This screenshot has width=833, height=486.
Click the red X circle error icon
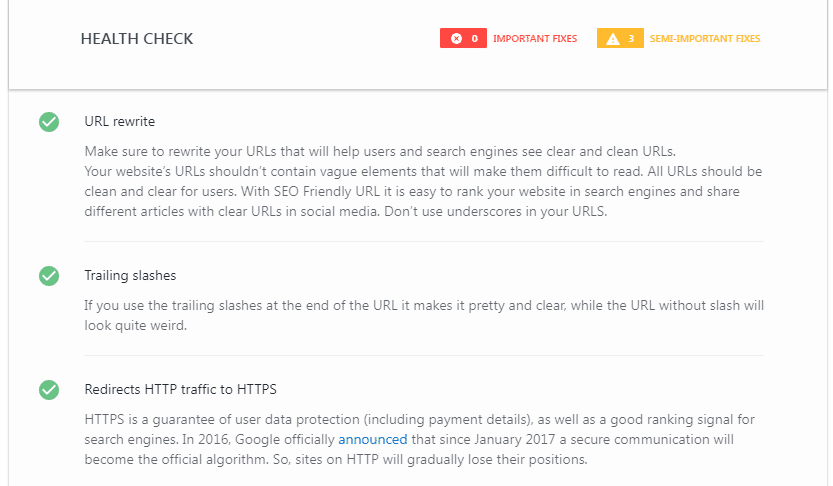[456, 38]
